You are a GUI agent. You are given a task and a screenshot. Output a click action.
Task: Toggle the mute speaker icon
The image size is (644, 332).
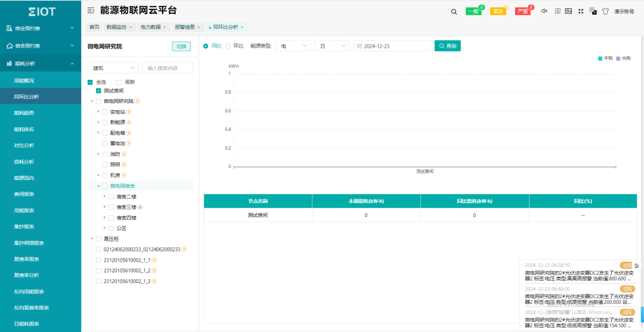[x=544, y=11]
